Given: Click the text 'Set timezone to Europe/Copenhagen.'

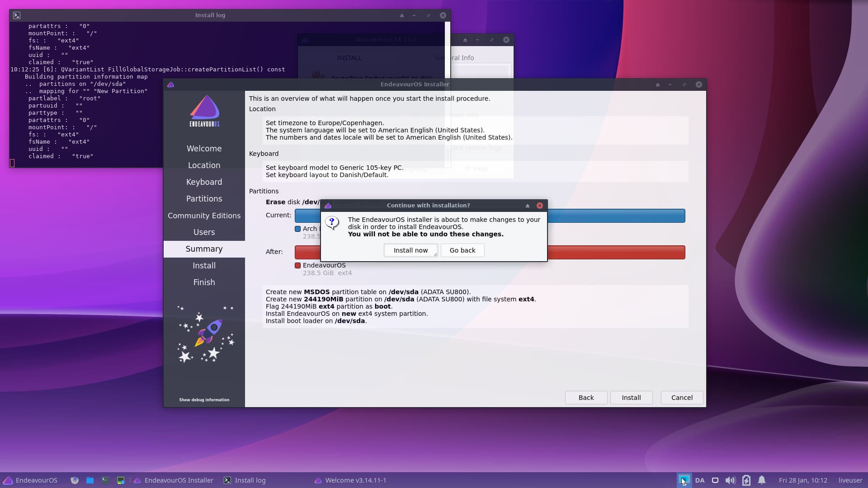Looking at the screenshot, I should pyautogui.click(x=325, y=123).
